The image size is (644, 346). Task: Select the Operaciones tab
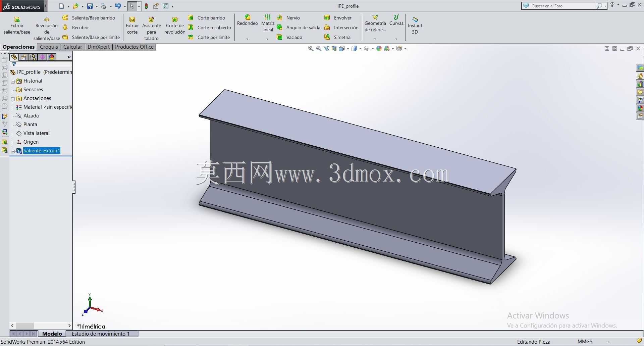click(x=19, y=47)
